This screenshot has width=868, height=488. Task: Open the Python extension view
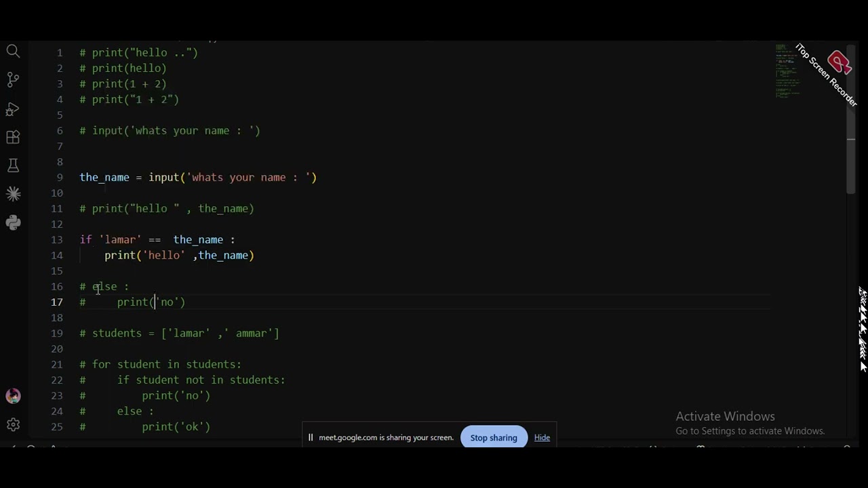click(13, 222)
